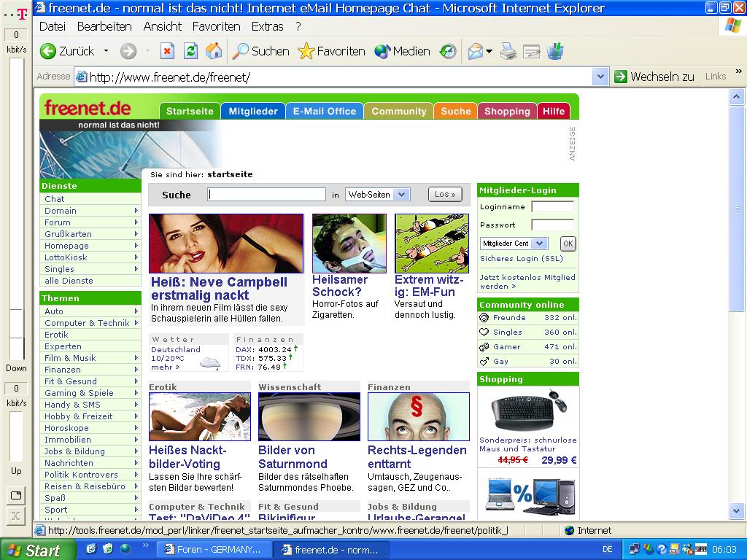Viewport: 747px width, 560px height.
Task: Open the Chat link under Dienste
Action: pyautogui.click(x=54, y=199)
